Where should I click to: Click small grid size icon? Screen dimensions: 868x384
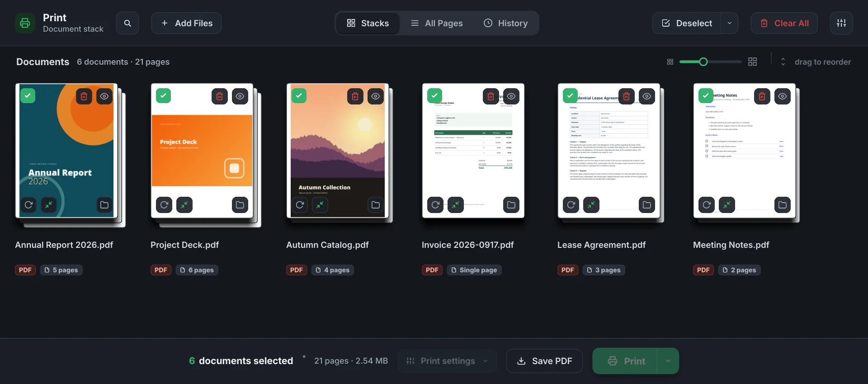[x=670, y=62]
